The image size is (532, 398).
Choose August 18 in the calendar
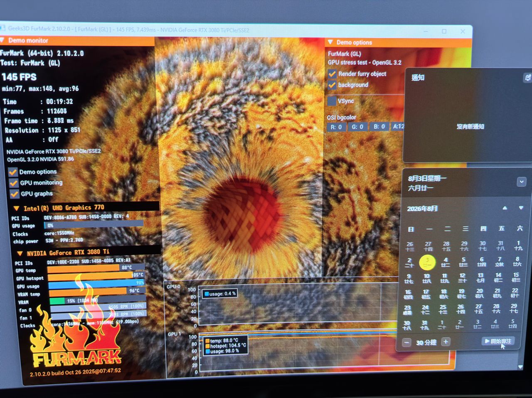click(x=443, y=294)
